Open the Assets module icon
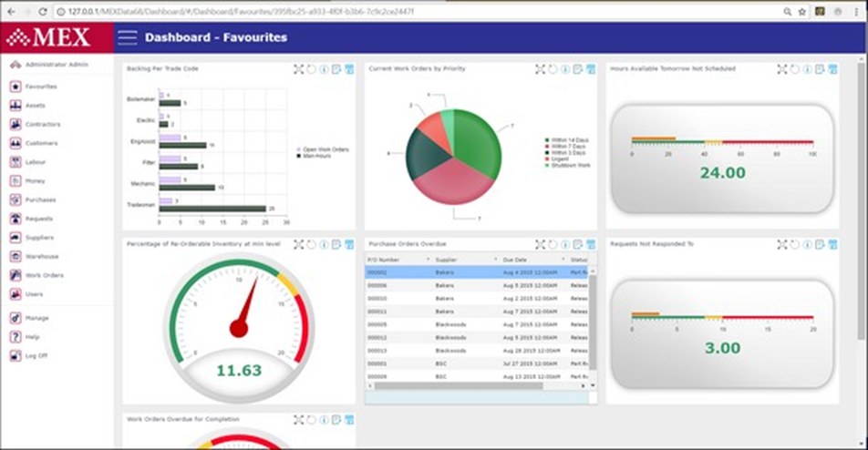This screenshot has height=450, width=868. (15, 106)
